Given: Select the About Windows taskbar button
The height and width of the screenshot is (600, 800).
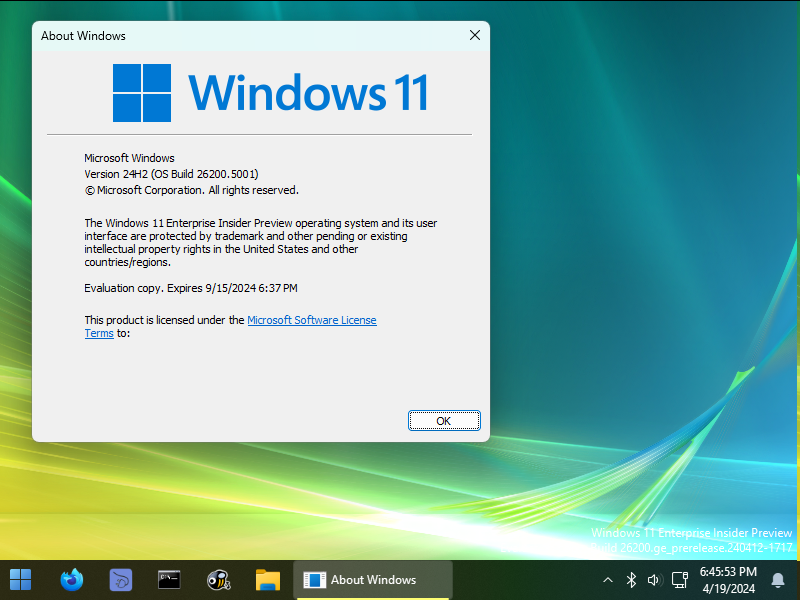Looking at the screenshot, I should point(372,580).
